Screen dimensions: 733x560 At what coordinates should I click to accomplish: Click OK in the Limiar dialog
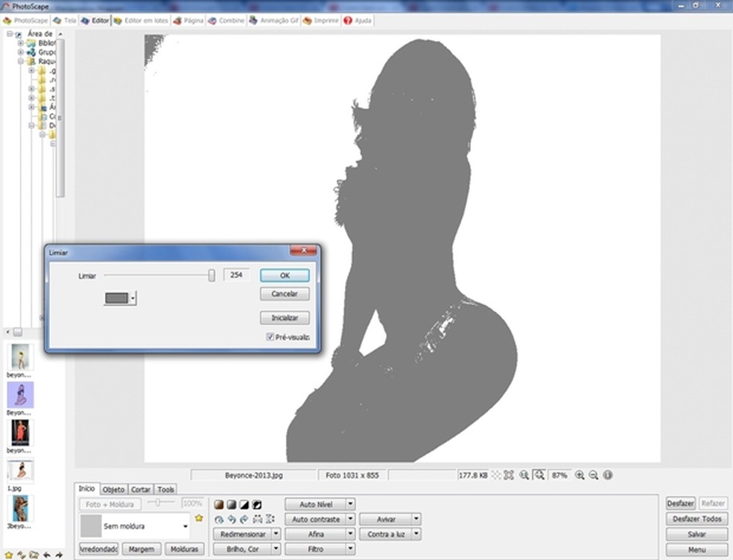(285, 276)
